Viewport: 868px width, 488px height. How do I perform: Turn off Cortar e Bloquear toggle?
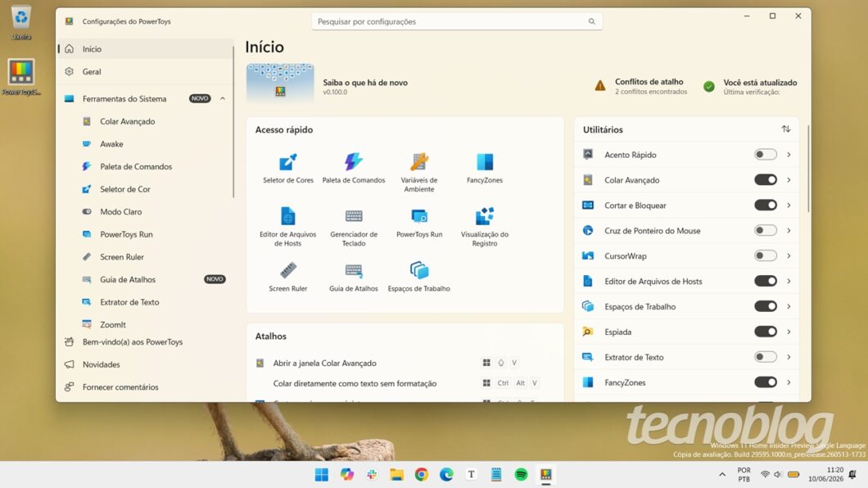(x=766, y=206)
